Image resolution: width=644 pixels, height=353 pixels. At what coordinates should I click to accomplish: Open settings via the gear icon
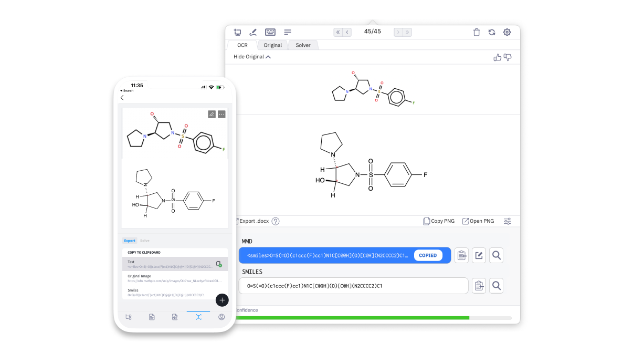coord(507,32)
